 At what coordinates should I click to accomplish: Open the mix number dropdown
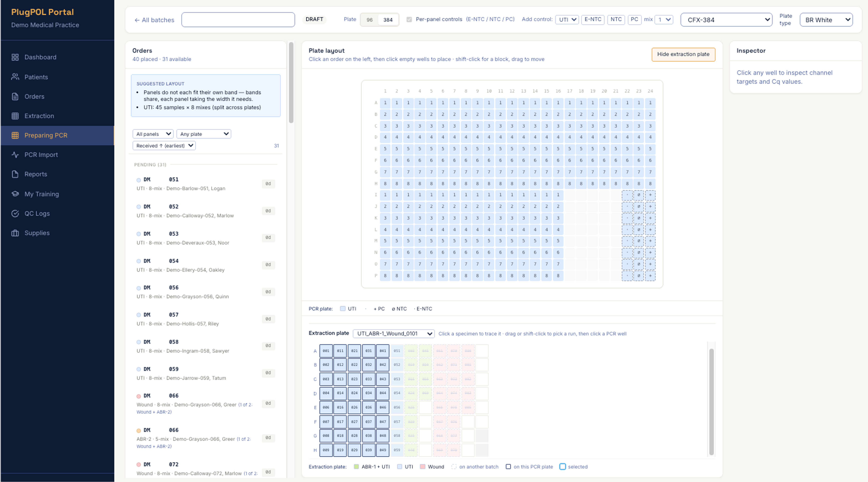point(664,20)
